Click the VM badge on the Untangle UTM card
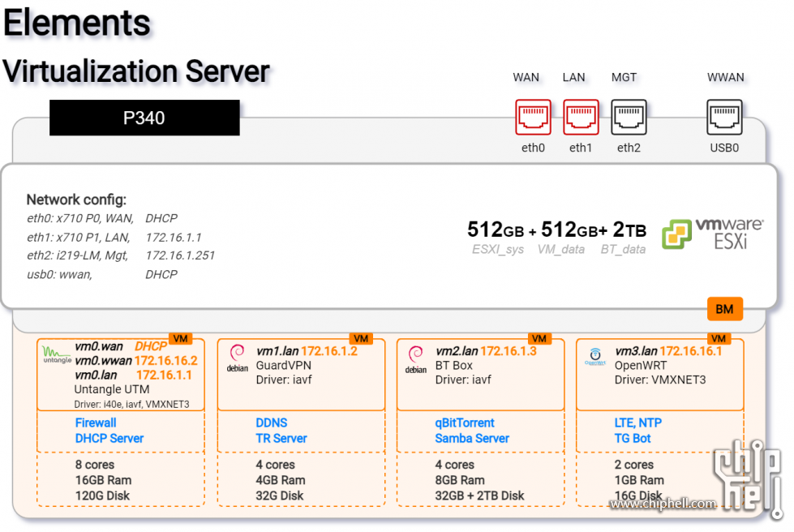The width and height of the screenshot is (794, 532). tap(180, 339)
